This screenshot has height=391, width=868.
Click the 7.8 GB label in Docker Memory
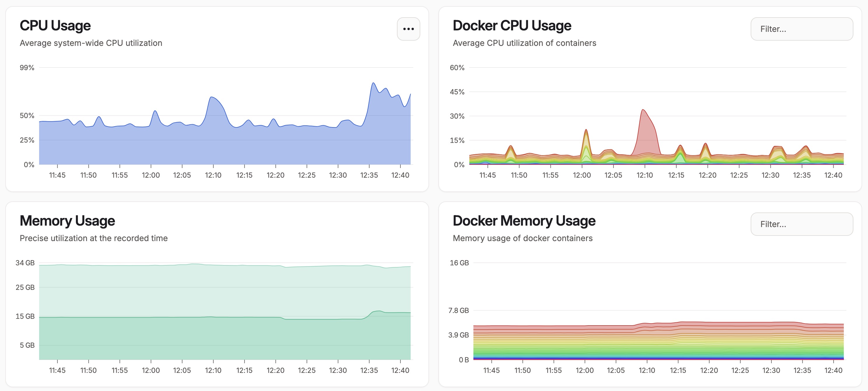458,310
